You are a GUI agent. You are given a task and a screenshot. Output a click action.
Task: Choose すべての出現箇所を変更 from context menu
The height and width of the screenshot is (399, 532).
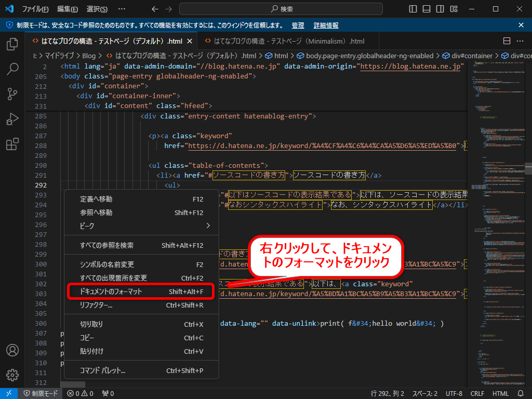pos(141,278)
